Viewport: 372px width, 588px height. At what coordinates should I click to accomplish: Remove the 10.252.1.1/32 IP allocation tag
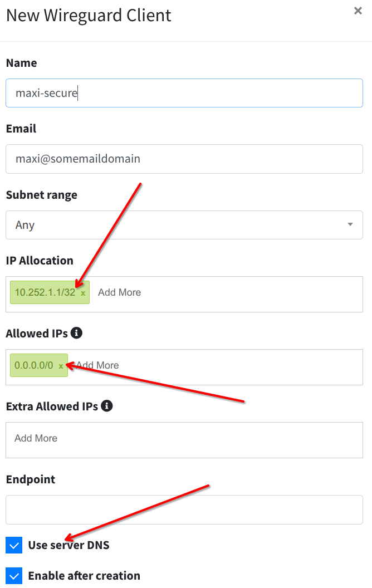(x=83, y=293)
